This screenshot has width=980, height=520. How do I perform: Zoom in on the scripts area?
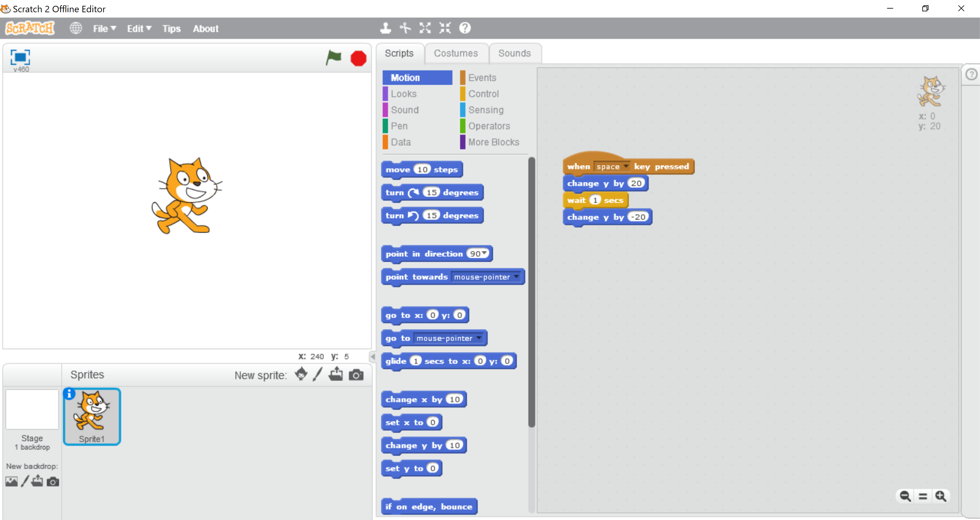tap(940, 496)
